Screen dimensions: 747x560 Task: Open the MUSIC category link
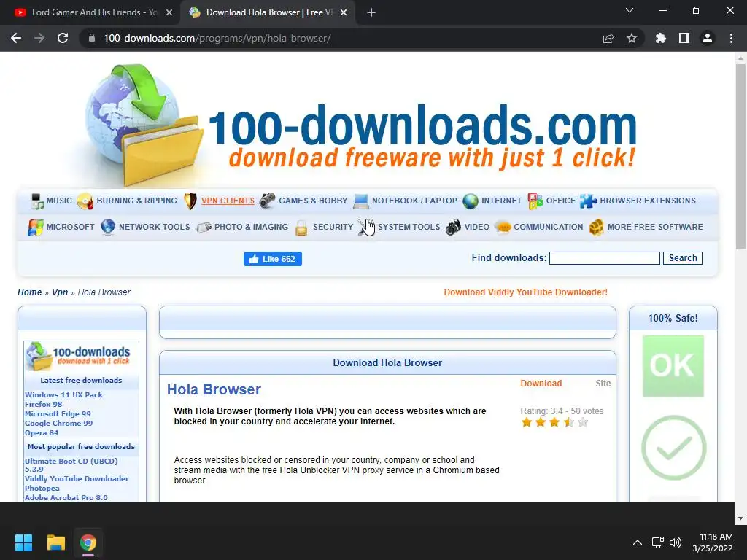tap(59, 201)
